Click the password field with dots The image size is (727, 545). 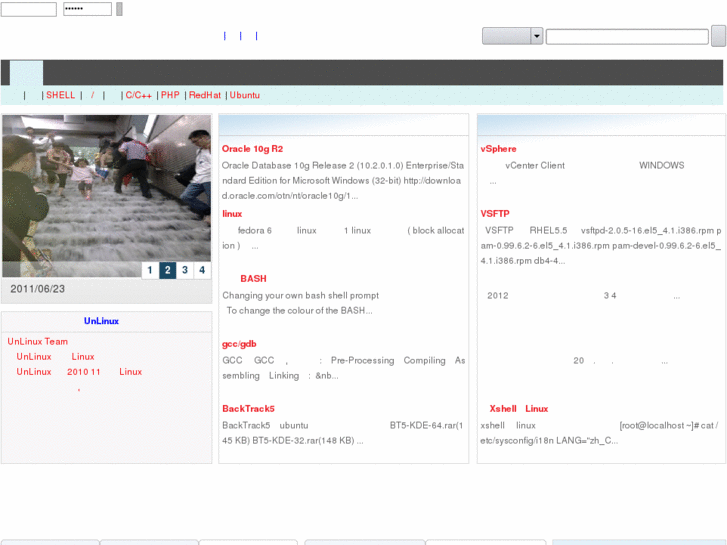87,9
